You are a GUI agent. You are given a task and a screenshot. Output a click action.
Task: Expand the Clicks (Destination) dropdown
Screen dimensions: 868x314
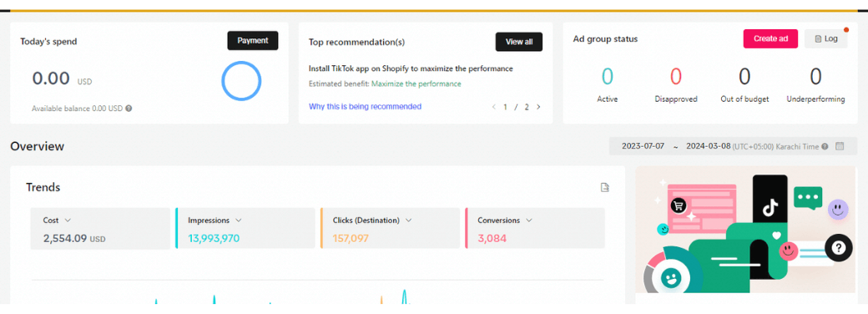pyautogui.click(x=408, y=220)
